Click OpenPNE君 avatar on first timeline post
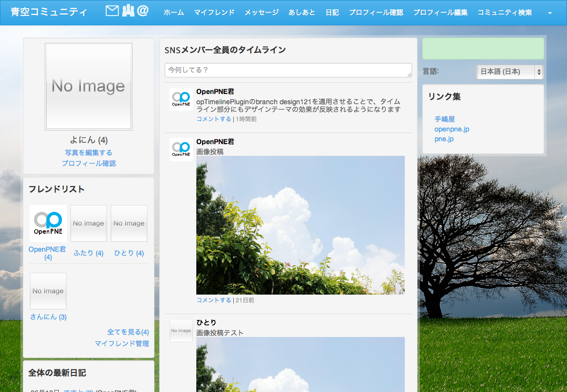The height and width of the screenshot is (392, 567). [181, 99]
